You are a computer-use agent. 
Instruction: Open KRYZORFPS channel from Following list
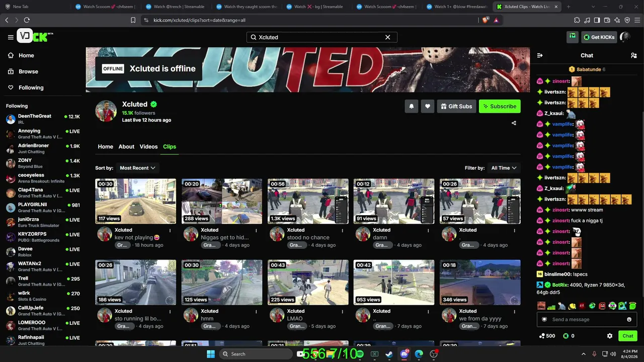pyautogui.click(x=43, y=237)
